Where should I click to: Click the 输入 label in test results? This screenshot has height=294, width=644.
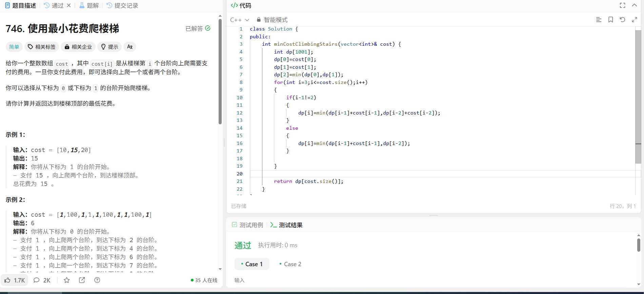[239, 280]
